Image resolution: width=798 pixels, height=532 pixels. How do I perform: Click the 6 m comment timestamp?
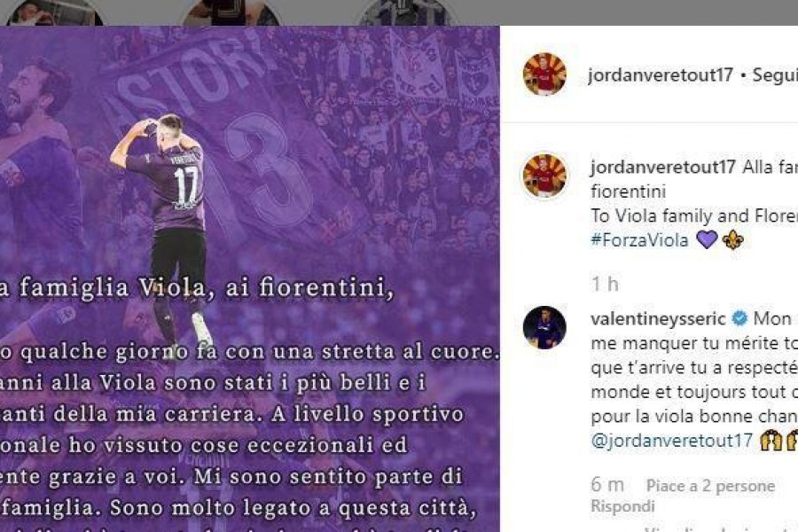click(607, 485)
